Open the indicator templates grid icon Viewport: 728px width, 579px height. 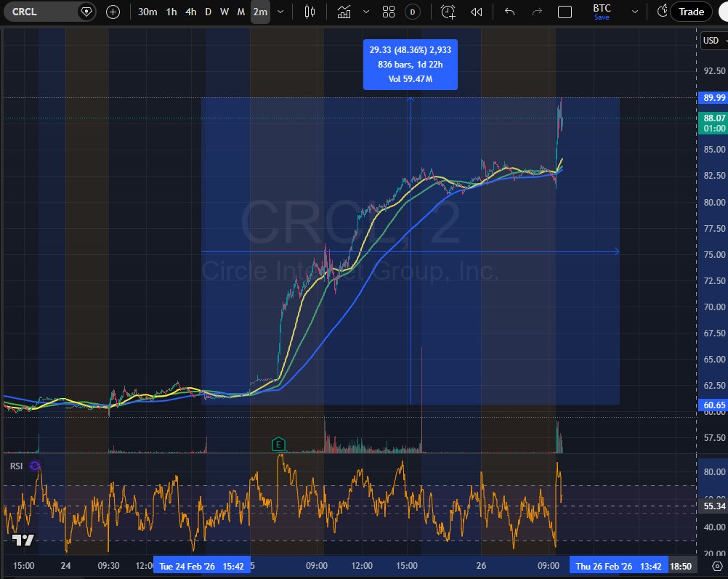click(389, 12)
